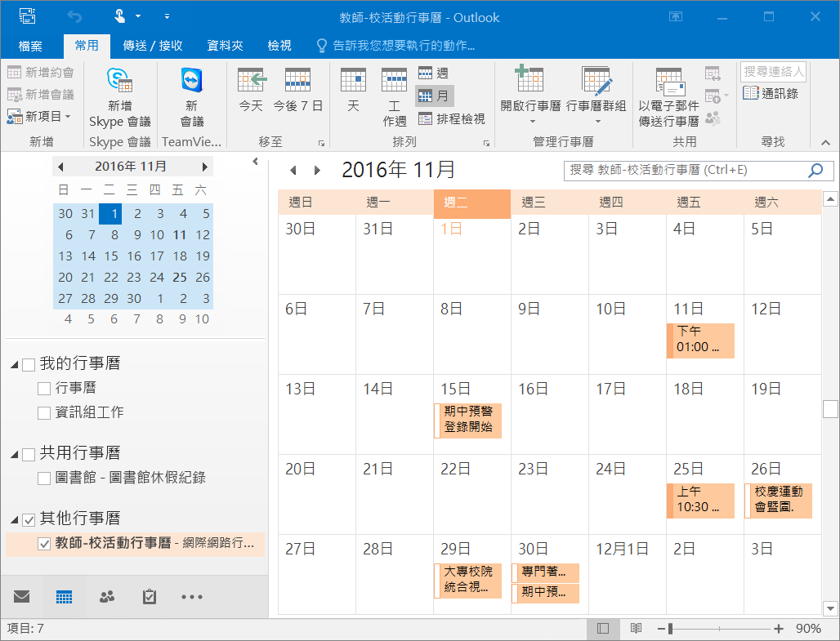Switch to Reading view in status bar
840x641 pixels.
tap(636, 628)
